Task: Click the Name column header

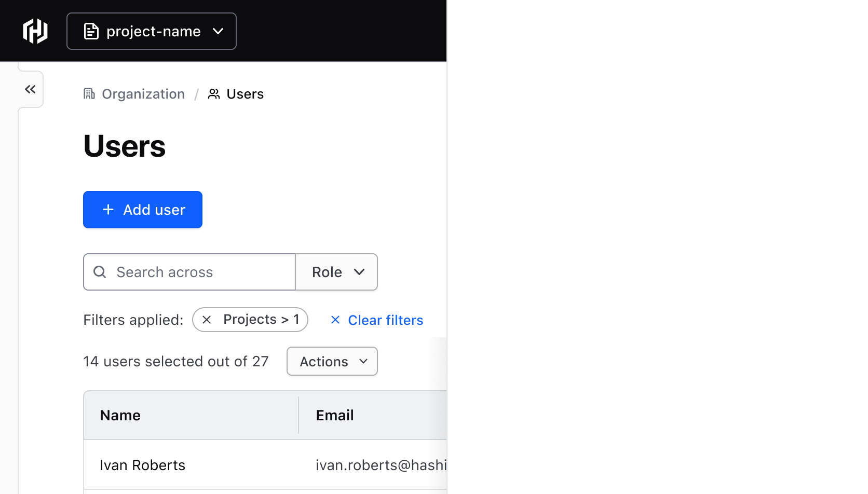Action: tap(120, 415)
